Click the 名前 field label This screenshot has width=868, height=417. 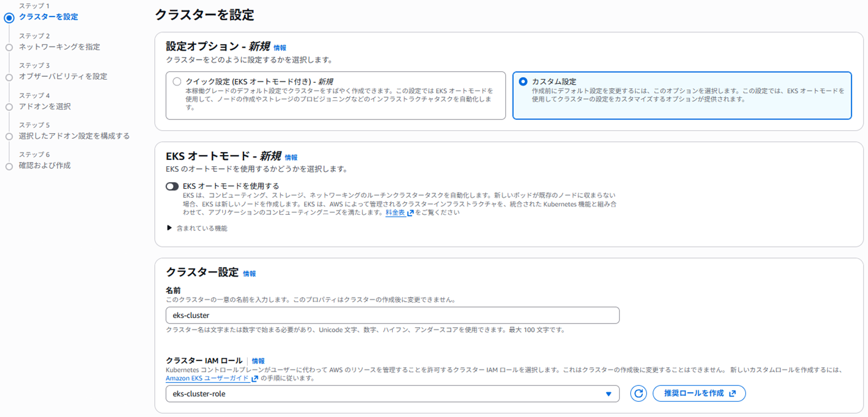[173, 290]
